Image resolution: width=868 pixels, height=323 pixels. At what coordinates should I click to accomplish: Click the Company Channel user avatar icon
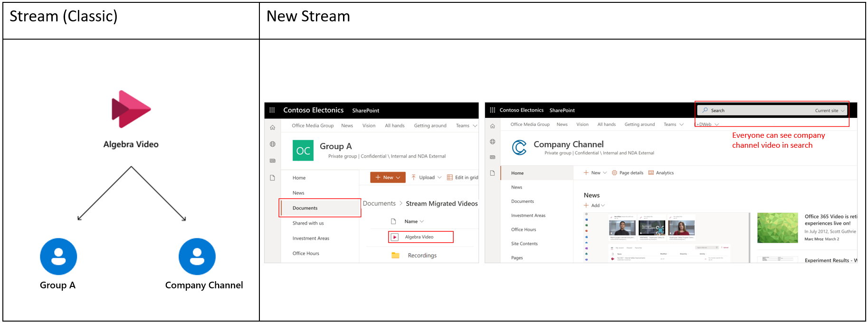point(197,256)
